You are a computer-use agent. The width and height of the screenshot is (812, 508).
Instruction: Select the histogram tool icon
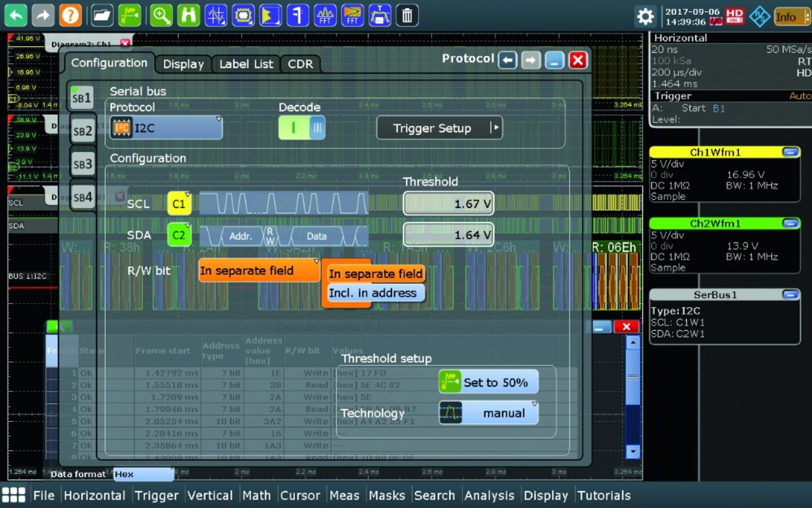[270, 15]
